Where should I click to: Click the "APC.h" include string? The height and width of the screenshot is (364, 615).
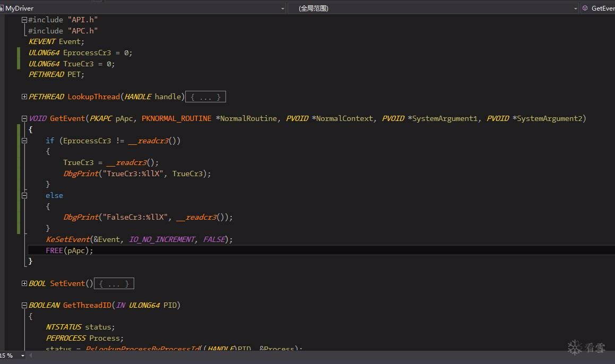coord(83,31)
